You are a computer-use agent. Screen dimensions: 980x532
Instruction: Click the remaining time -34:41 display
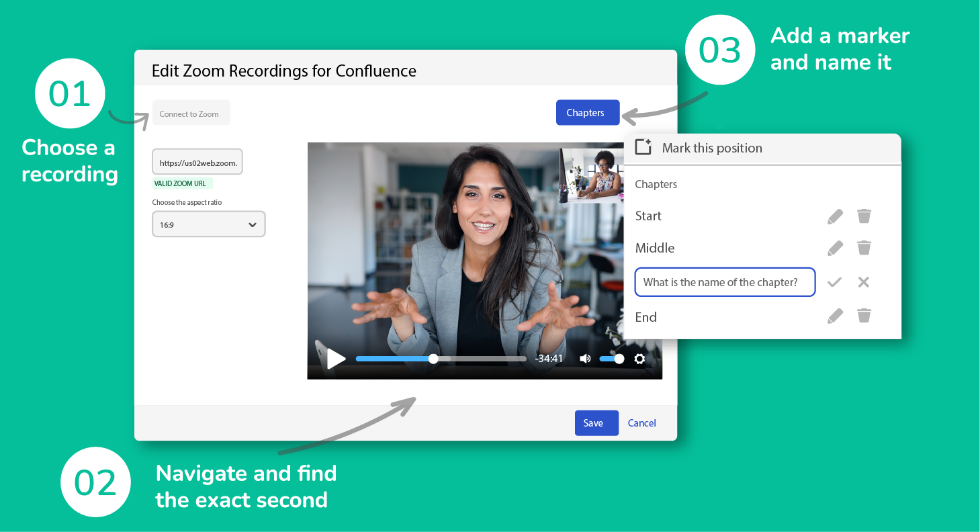[x=549, y=359]
